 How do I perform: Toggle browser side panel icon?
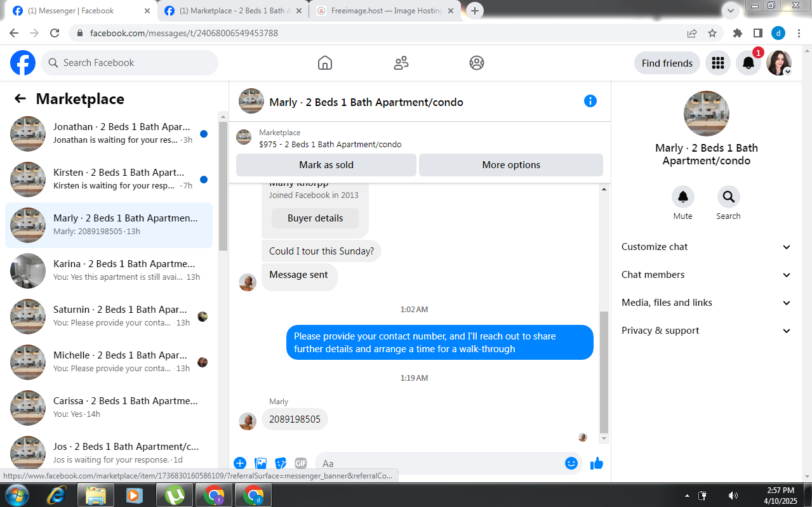point(758,33)
